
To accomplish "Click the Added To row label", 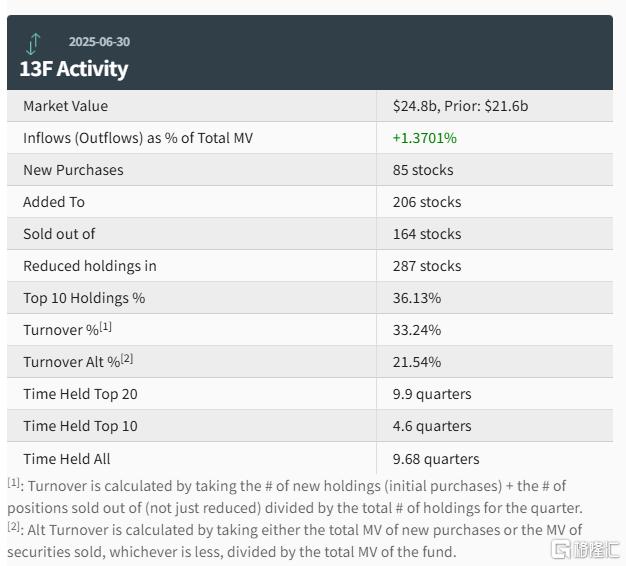I will (54, 202).
